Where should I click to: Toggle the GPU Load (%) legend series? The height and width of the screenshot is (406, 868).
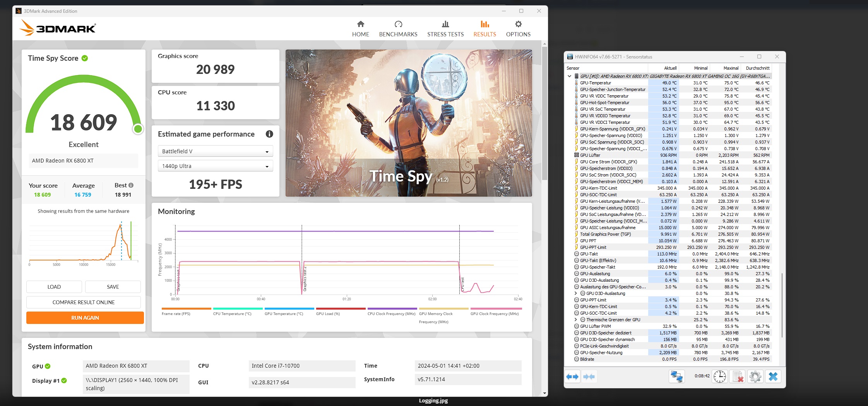tap(341, 312)
